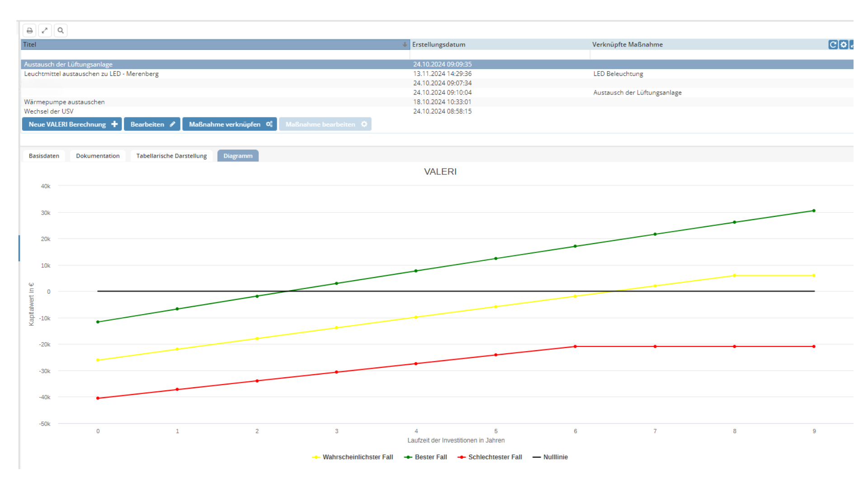
Task: Click date 24.10.2024 09:10:04
Action: (x=442, y=93)
